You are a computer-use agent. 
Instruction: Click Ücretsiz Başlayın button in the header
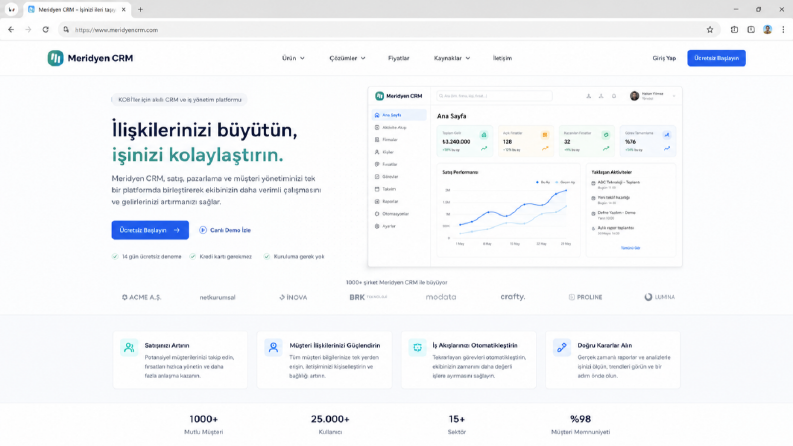(716, 58)
